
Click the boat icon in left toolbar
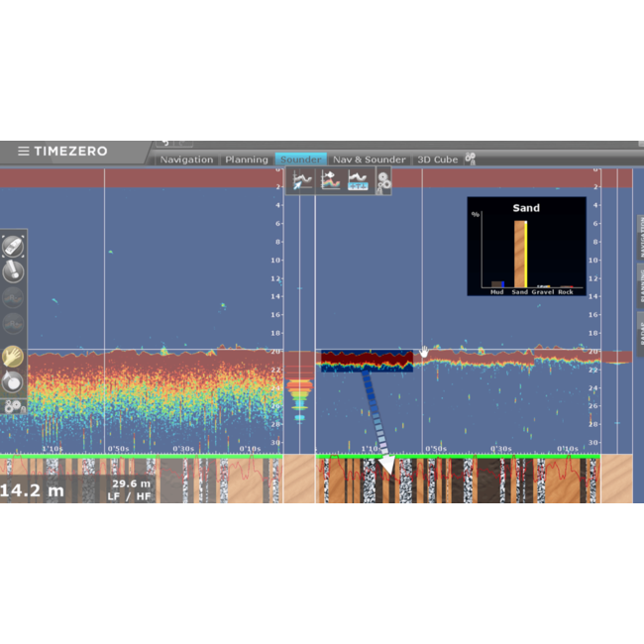point(13,247)
